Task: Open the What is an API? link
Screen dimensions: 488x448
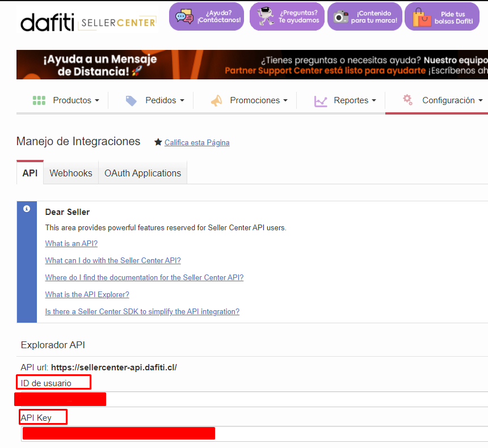Action: click(71, 244)
